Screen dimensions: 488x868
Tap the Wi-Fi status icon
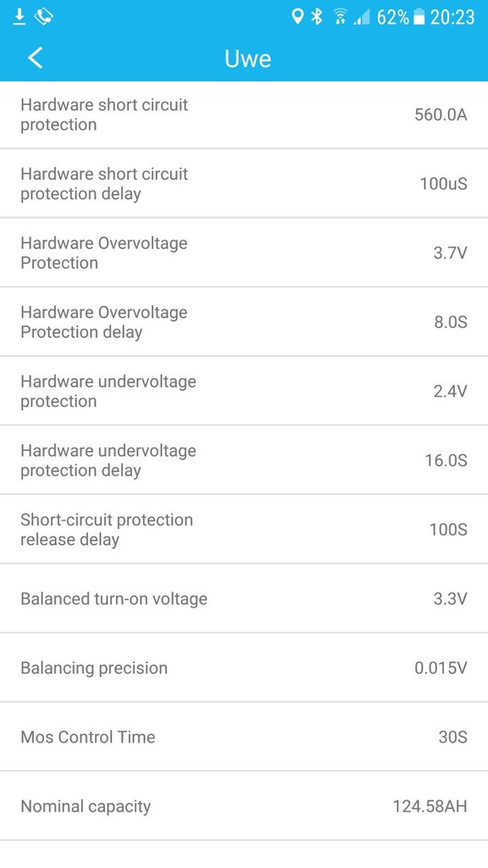(341, 17)
